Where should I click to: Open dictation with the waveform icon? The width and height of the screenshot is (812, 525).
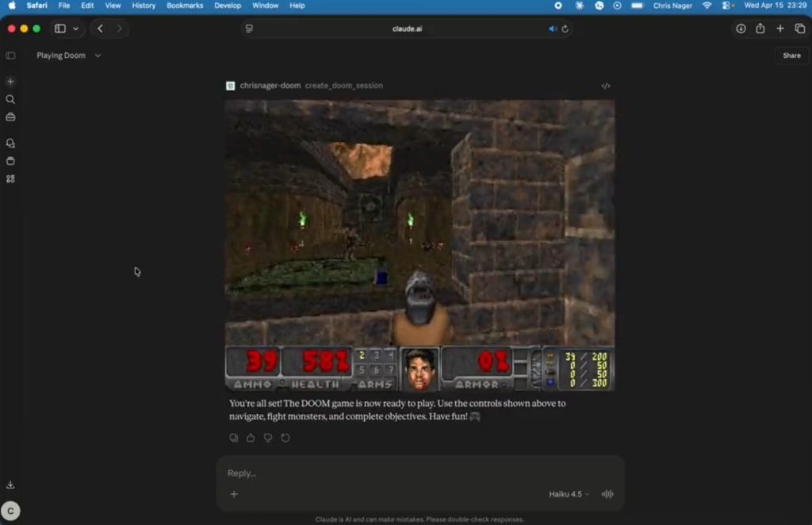[607, 493]
